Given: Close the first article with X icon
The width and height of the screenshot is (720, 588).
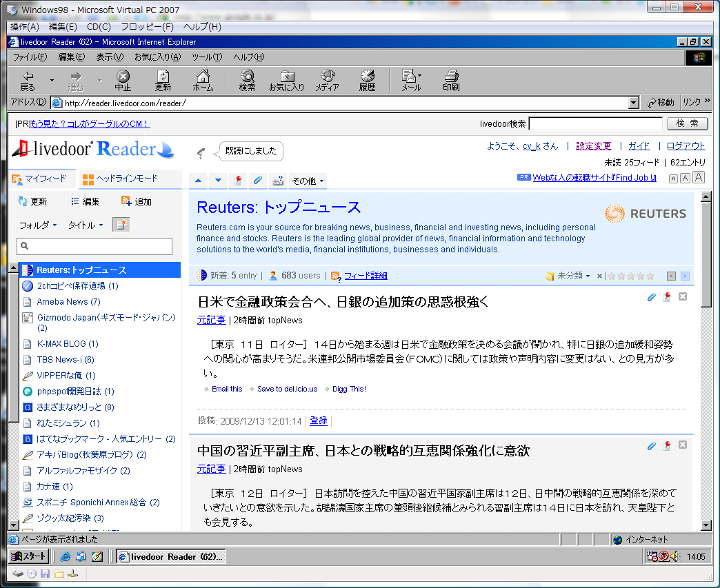Looking at the screenshot, I should coord(683,296).
